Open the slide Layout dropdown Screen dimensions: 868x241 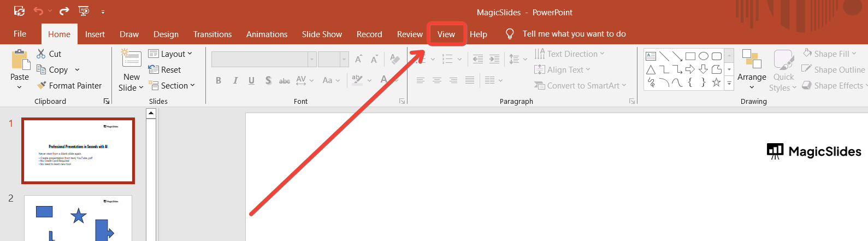[x=170, y=54]
